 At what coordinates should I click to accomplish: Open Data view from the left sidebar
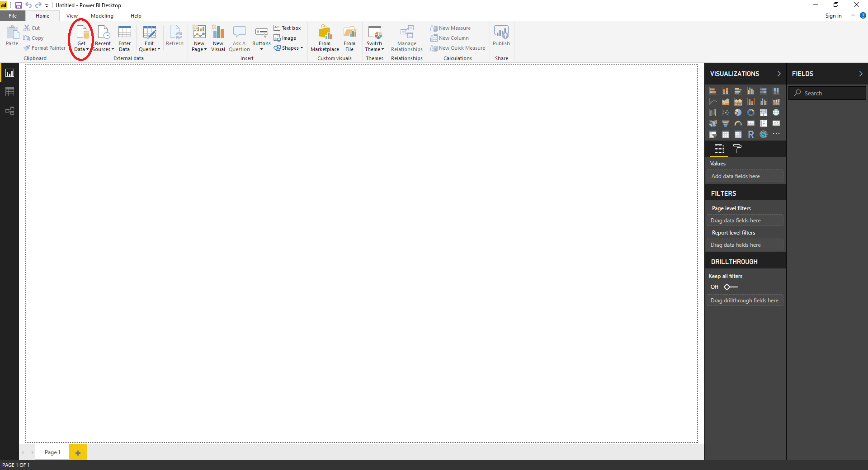(x=9, y=91)
